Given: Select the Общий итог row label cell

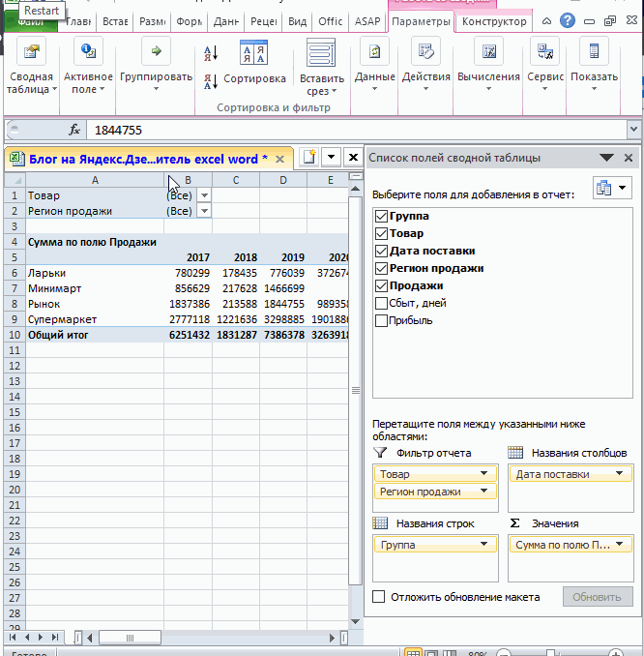Looking at the screenshot, I should 95,335.
